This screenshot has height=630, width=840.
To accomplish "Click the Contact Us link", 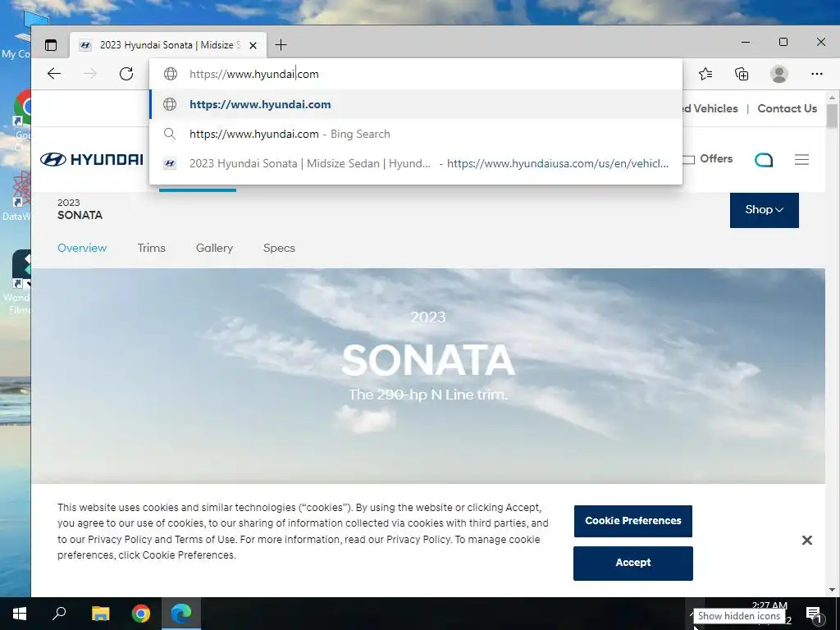I will click(x=787, y=109).
